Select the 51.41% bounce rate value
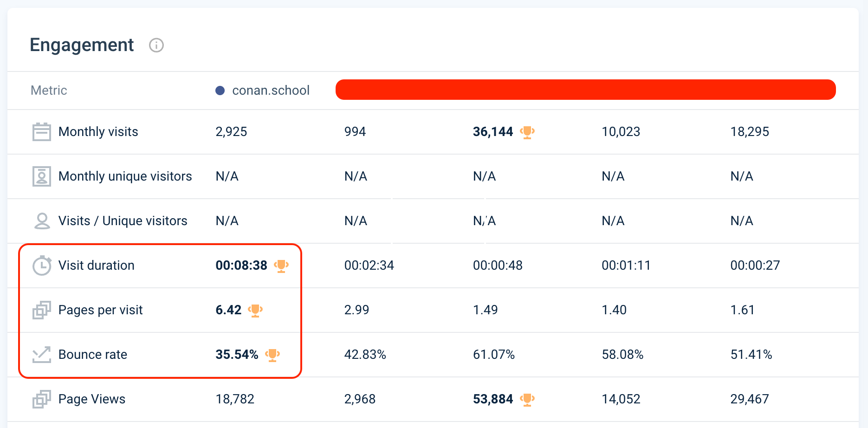Screen dimensions: 868x428 click(751, 355)
